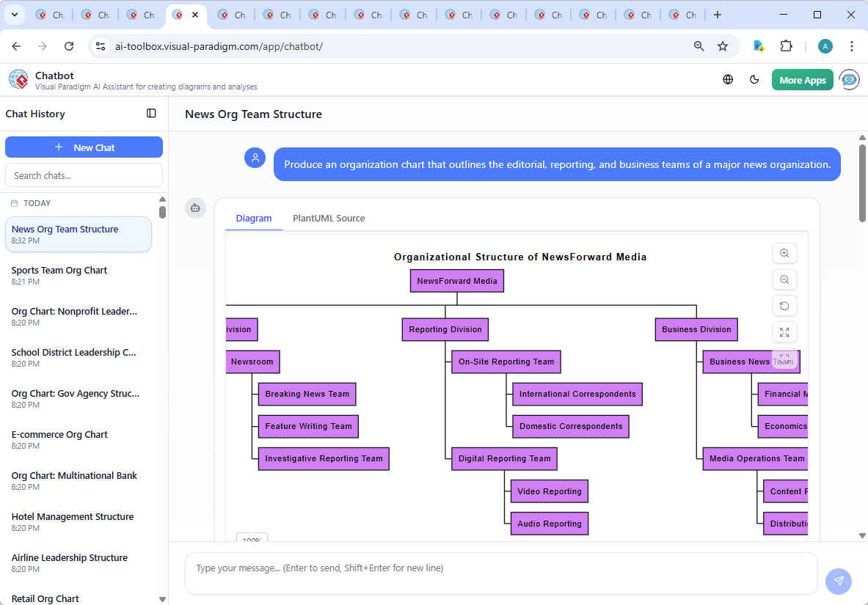Zoom out of the diagram
868x605 pixels.
[784, 279]
